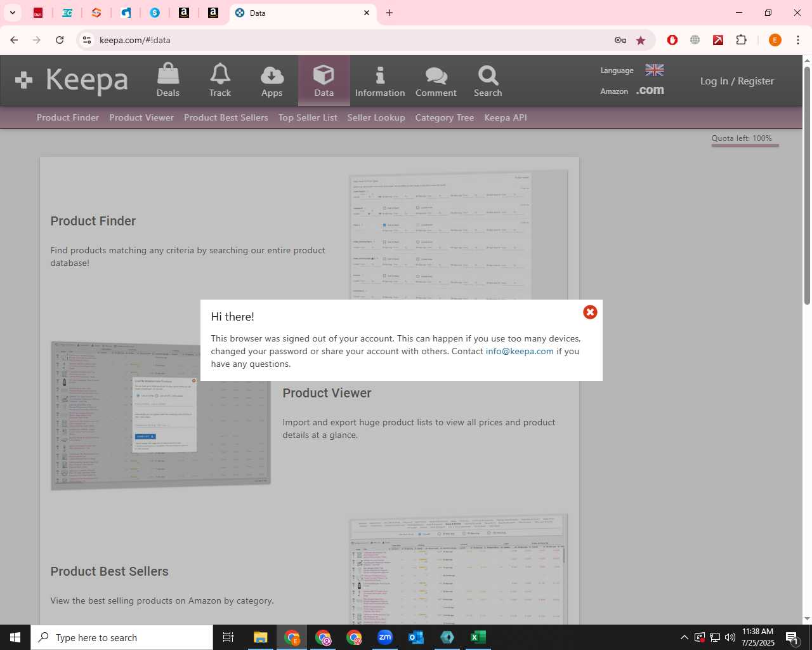812x650 pixels.
Task: Open Outlook from taskbar
Action: point(416,637)
